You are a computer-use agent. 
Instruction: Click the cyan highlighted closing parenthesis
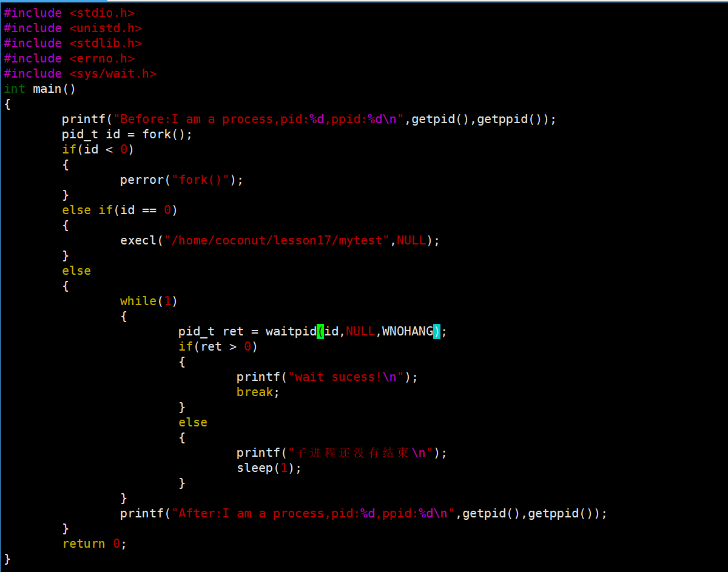coord(437,331)
